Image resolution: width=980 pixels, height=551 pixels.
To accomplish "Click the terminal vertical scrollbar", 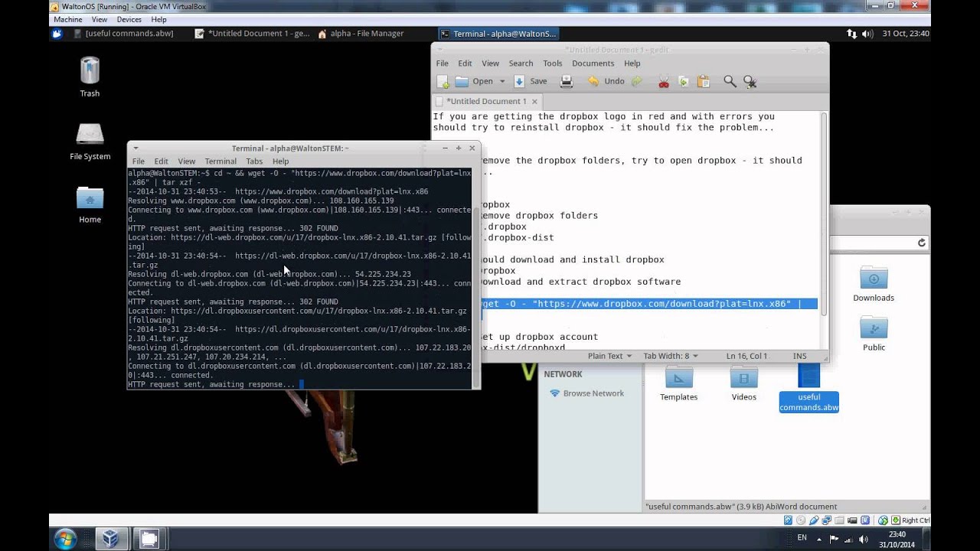I will [x=476, y=297].
